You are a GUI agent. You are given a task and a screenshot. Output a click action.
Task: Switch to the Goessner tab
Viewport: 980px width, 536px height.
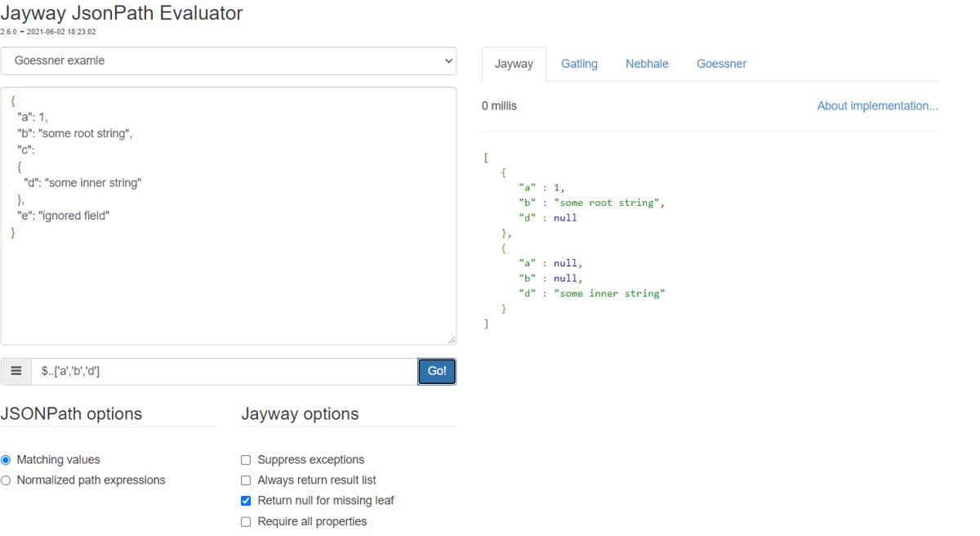tap(721, 64)
